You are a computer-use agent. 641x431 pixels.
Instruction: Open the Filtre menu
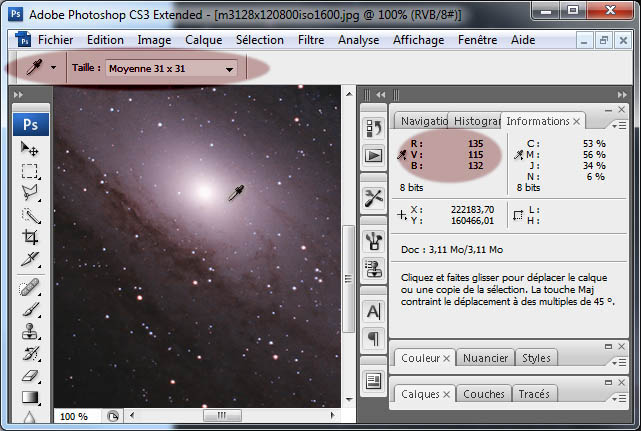[311, 40]
